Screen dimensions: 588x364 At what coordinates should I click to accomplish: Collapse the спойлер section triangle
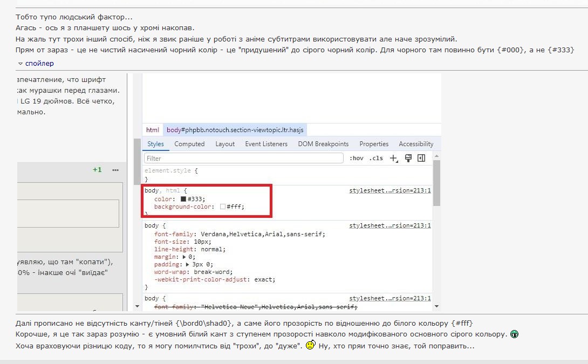(20, 64)
